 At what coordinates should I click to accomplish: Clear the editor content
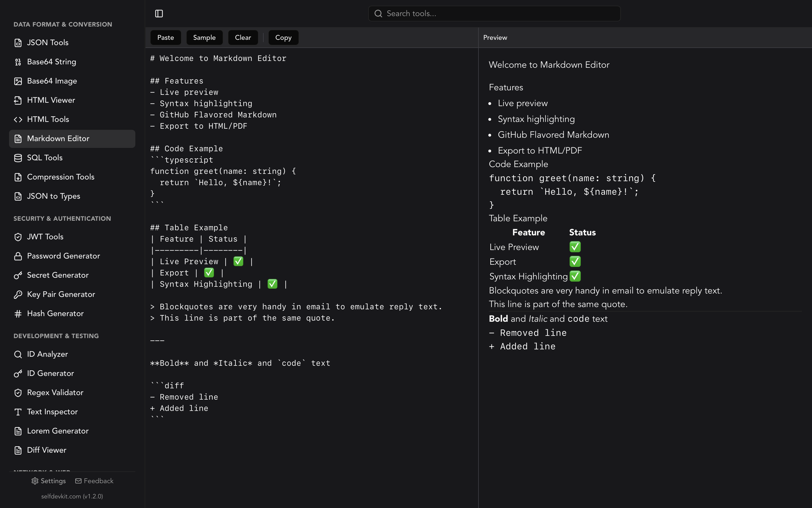(x=243, y=37)
